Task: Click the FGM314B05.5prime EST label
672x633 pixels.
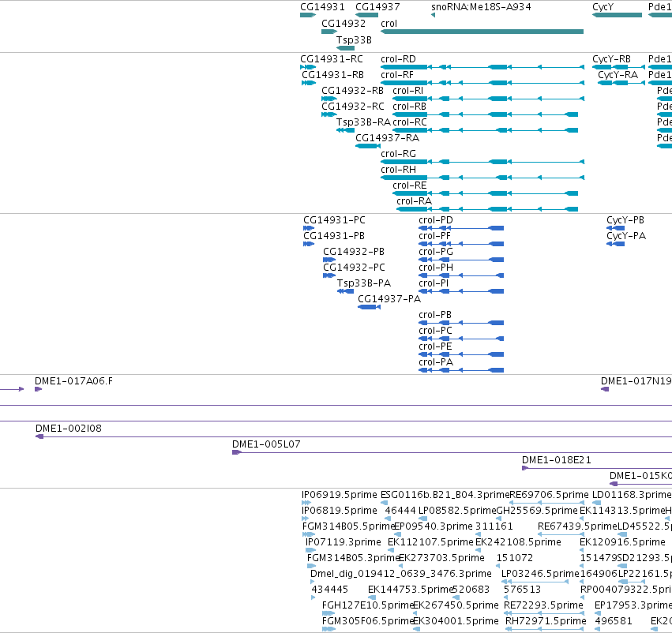Action: pyautogui.click(x=348, y=526)
